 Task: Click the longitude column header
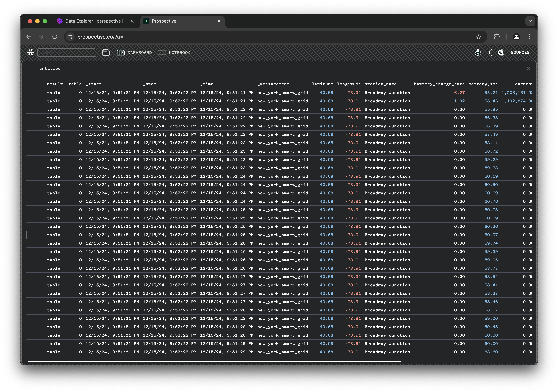[349, 84]
